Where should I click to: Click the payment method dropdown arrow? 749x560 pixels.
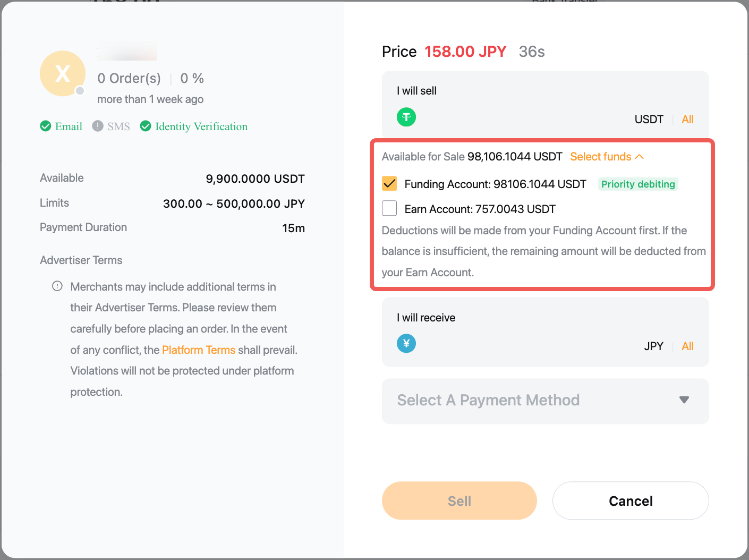pos(684,400)
